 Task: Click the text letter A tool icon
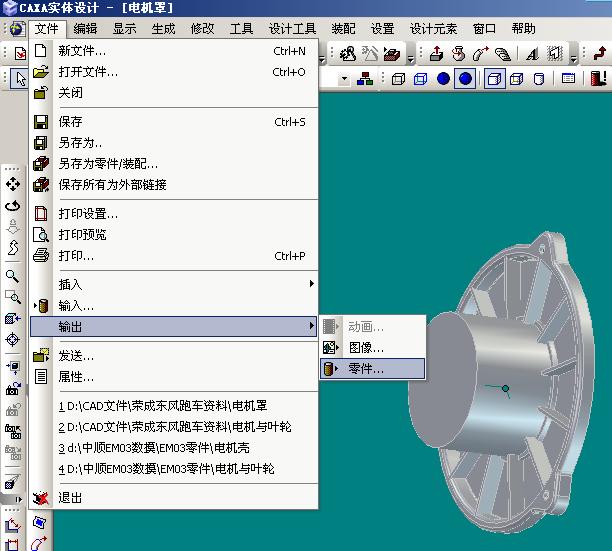[x=532, y=53]
